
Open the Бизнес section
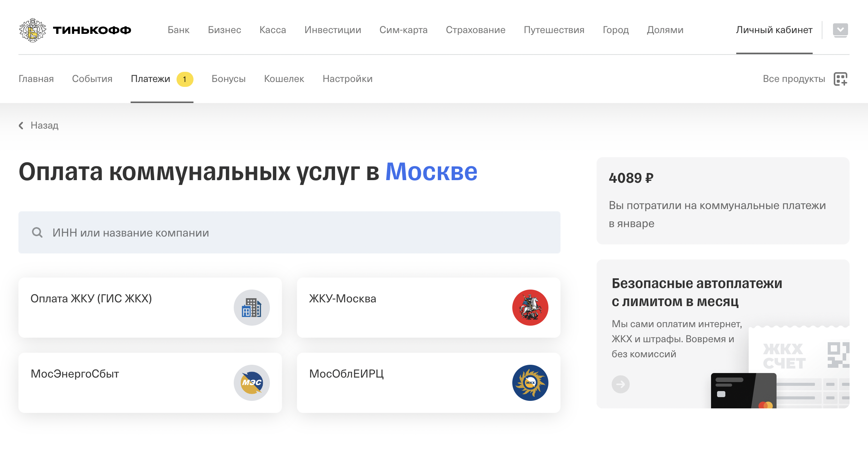point(224,30)
